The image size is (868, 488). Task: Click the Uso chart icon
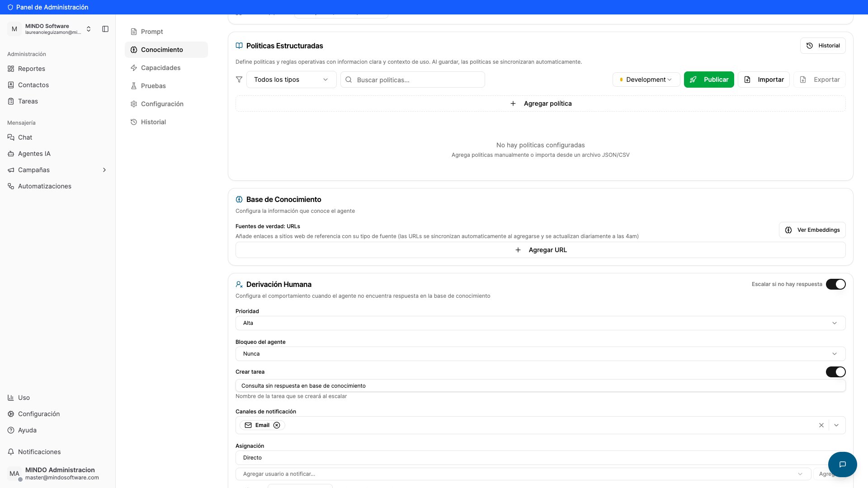(x=11, y=398)
